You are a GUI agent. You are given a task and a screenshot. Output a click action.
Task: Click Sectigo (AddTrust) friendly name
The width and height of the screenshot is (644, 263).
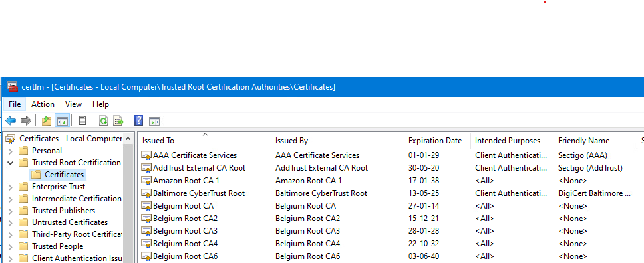(x=590, y=168)
